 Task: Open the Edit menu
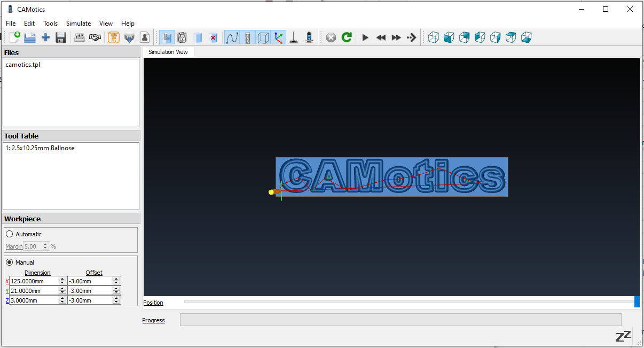(29, 24)
